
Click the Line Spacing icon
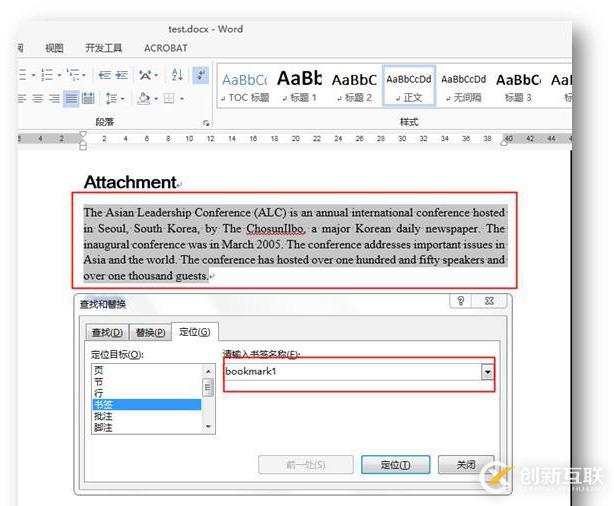111,98
